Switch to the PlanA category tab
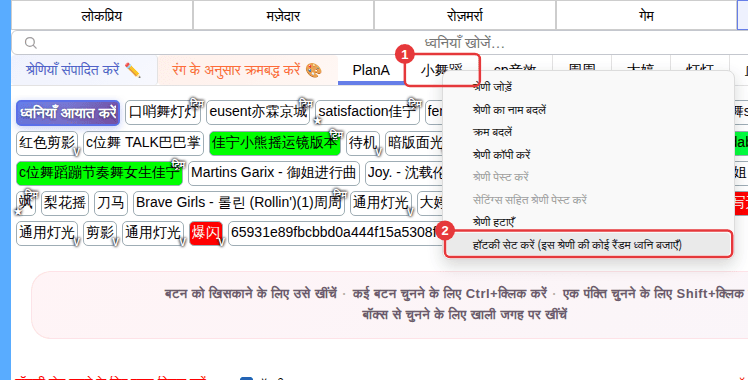 click(371, 70)
